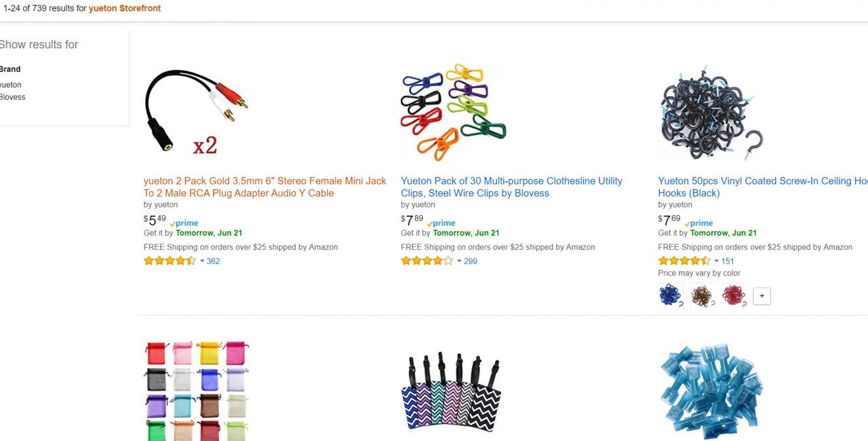Select the brown ceiling hooks color swatch

[703, 296]
